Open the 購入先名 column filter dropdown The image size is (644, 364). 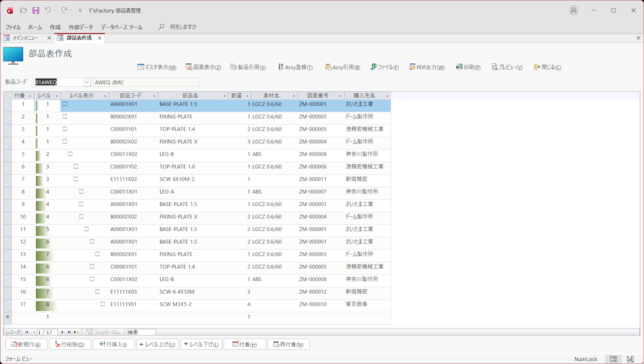[387, 96]
